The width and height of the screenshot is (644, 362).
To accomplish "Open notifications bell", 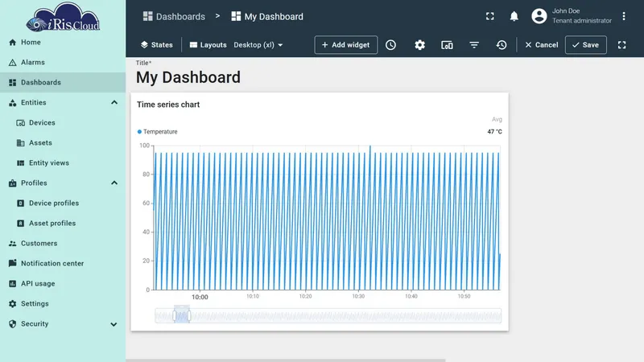I will tap(514, 16).
